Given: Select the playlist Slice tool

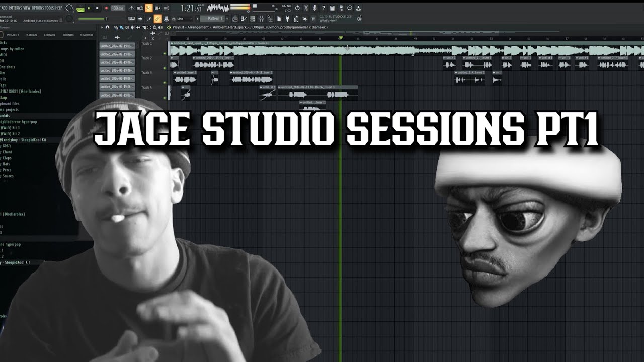Looking at the screenshot, I should click(x=144, y=27).
